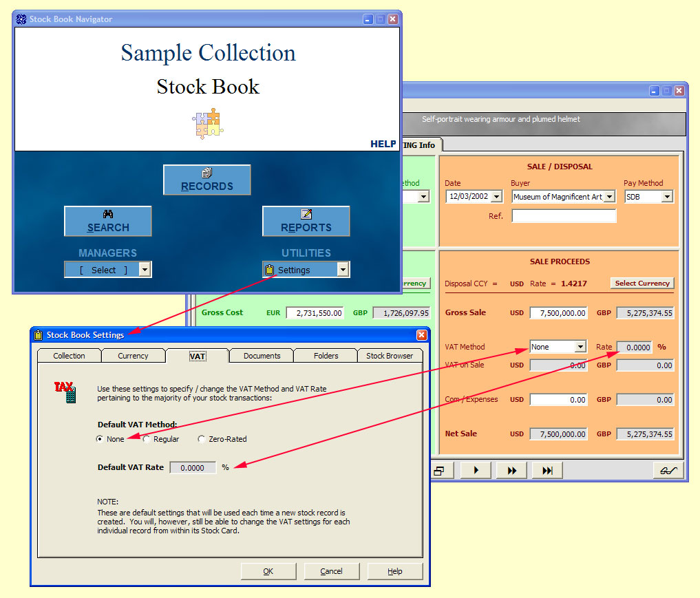Screen dimensions: 700x598
Task: Click the HELP link in navigator
Action: pos(383,144)
